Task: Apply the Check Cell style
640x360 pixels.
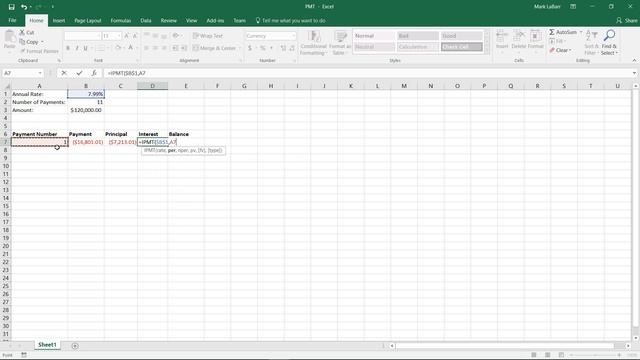Action: pos(462,47)
